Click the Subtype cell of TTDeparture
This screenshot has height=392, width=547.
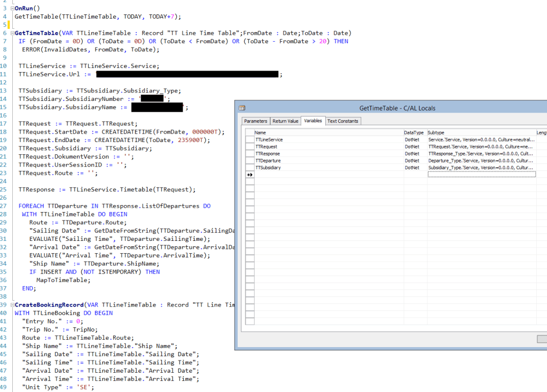point(481,161)
